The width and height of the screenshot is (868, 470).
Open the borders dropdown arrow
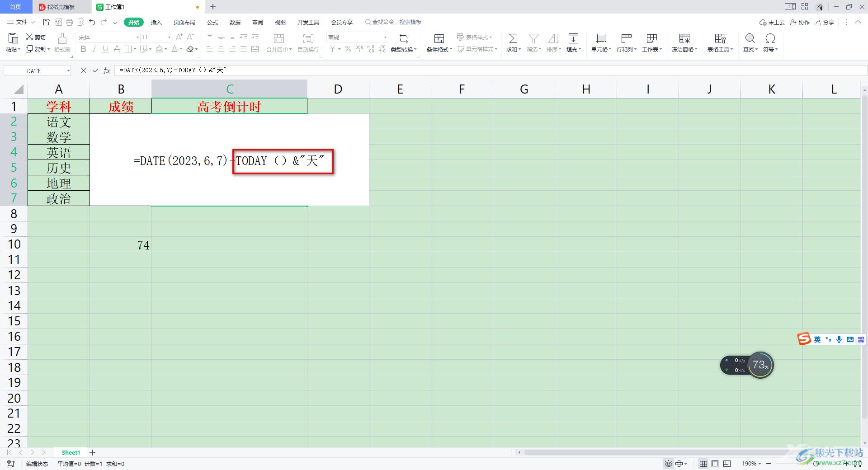click(x=135, y=49)
